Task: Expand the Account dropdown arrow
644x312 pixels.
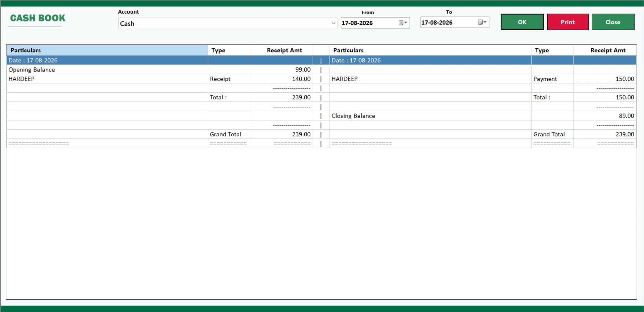Action: [x=333, y=24]
